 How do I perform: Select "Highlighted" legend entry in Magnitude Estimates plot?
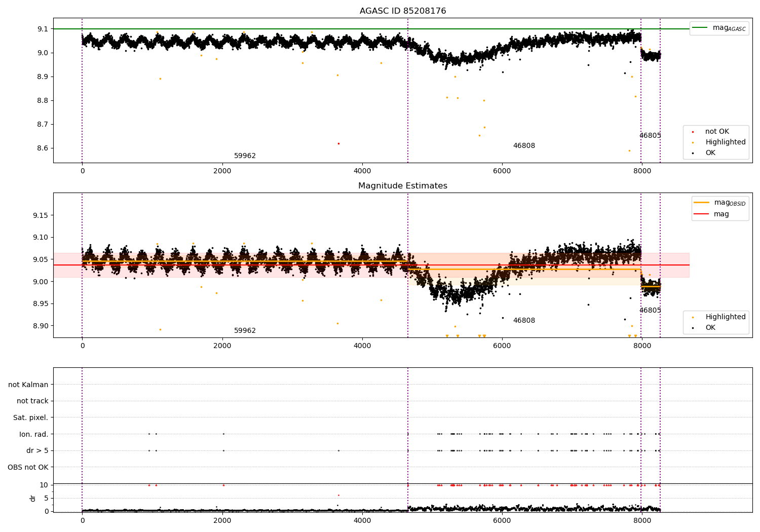726,317
